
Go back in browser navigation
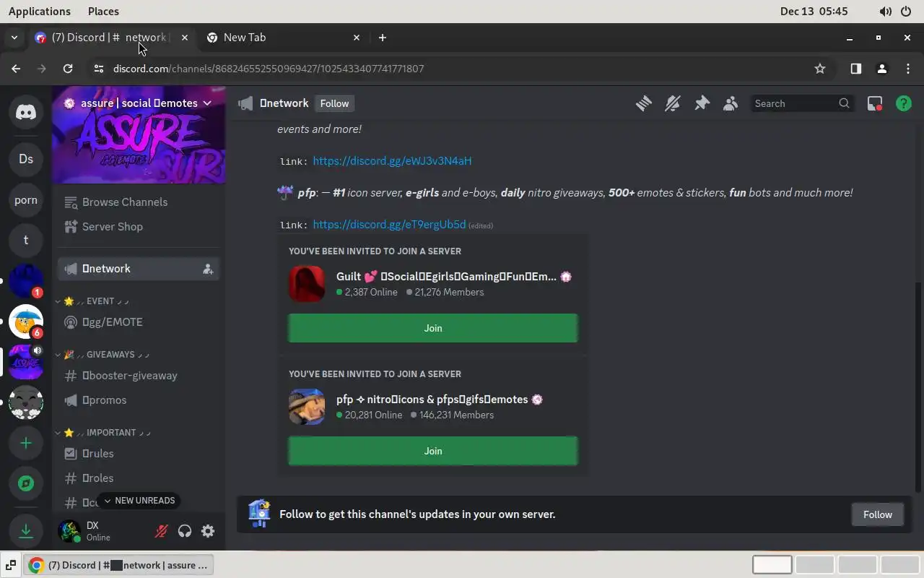click(16, 69)
